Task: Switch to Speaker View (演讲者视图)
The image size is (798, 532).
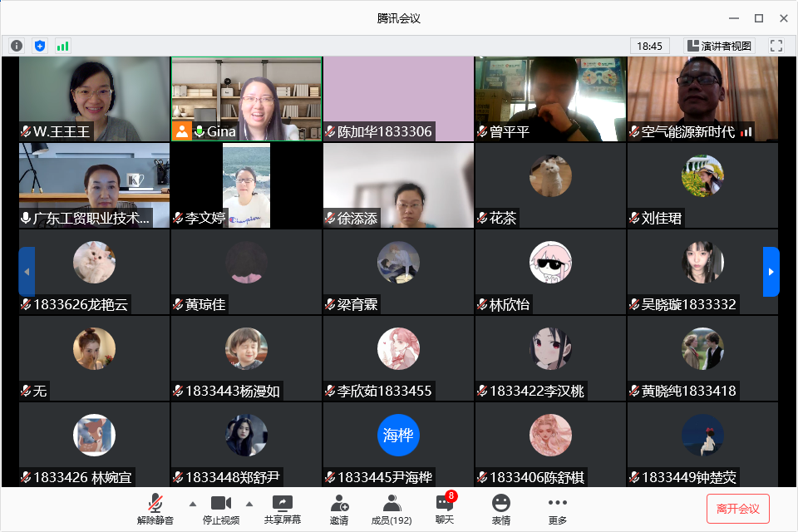Action: (719, 46)
